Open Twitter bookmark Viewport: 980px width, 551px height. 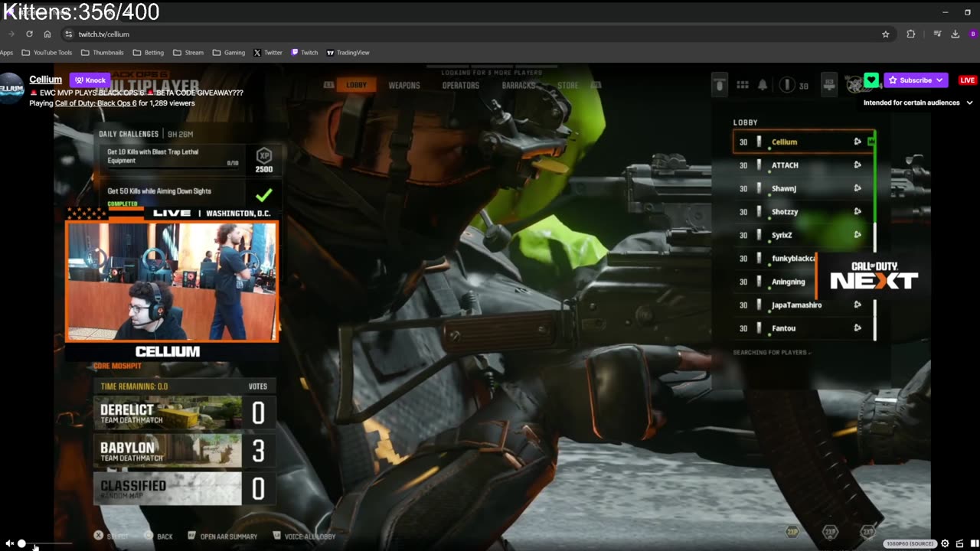pyautogui.click(x=268, y=53)
